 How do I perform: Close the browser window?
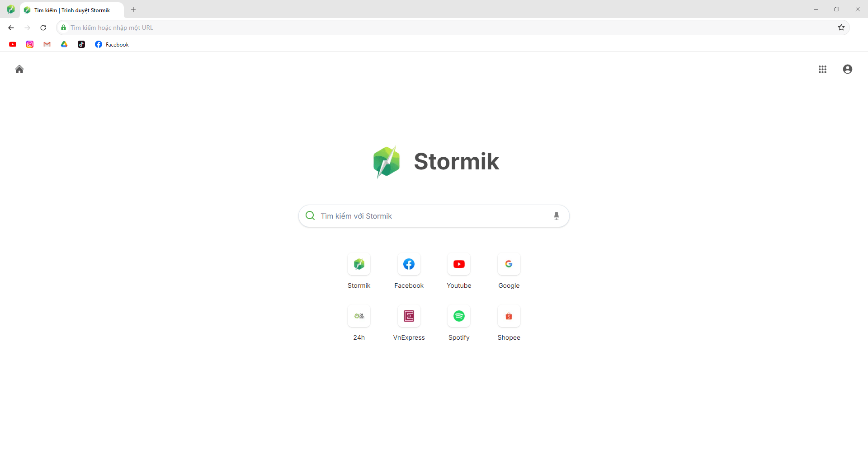pyautogui.click(x=858, y=9)
